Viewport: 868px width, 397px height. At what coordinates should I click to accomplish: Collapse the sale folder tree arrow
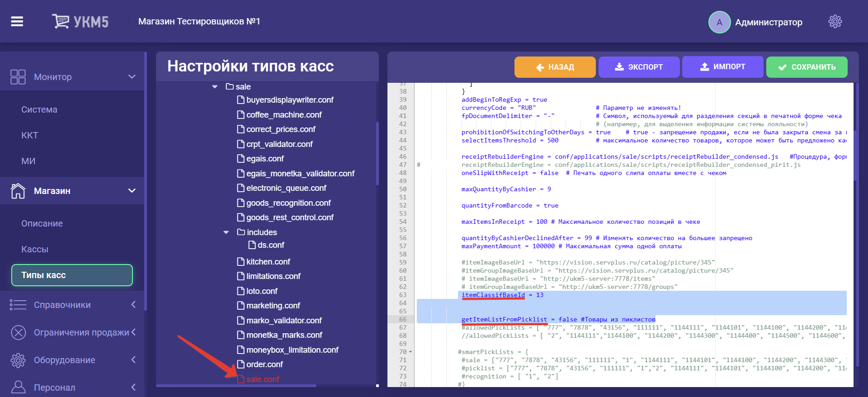(x=215, y=87)
